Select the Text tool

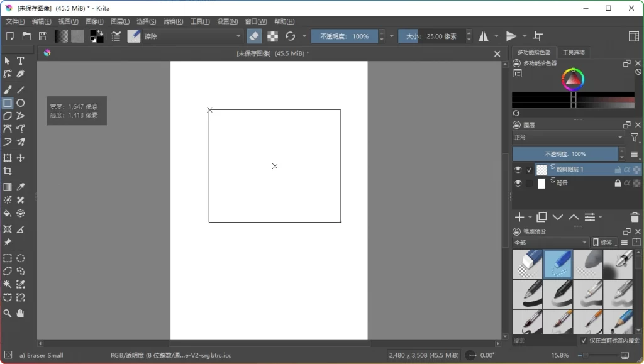[19, 61]
